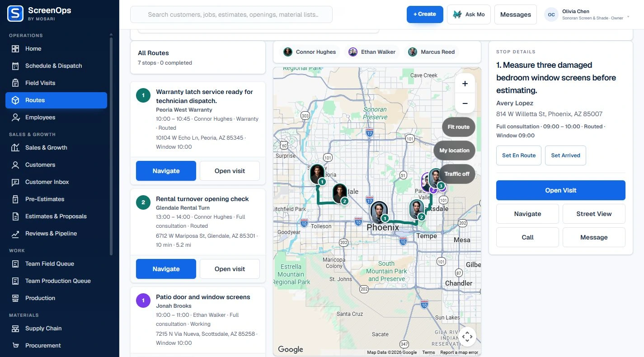This screenshot has width=644, height=357.
Task: Zoom out on the map
Action: pyautogui.click(x=465, y=103)
